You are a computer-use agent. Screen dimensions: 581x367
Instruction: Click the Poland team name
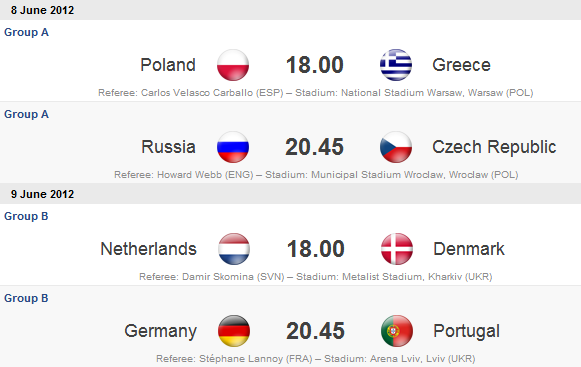(168, 65)
